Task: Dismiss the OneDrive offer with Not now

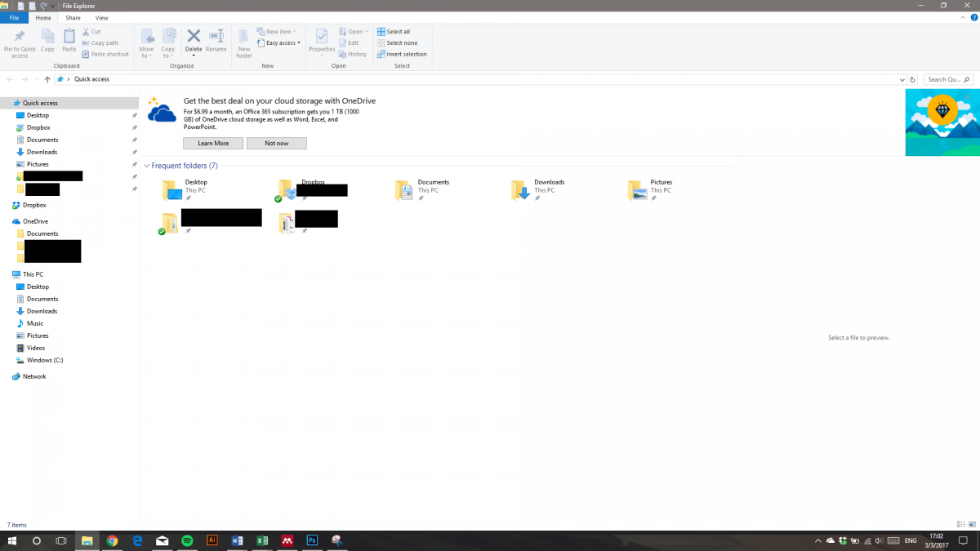Action: tap(276, 143)
